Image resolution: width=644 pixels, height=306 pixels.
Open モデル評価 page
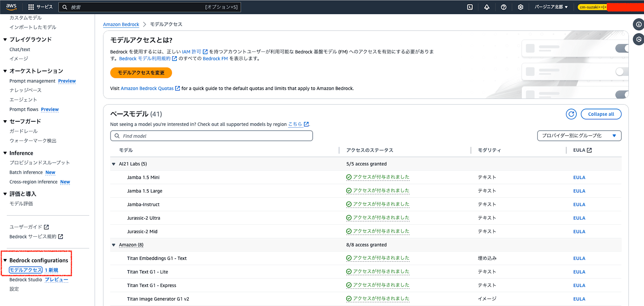point(21,204)
